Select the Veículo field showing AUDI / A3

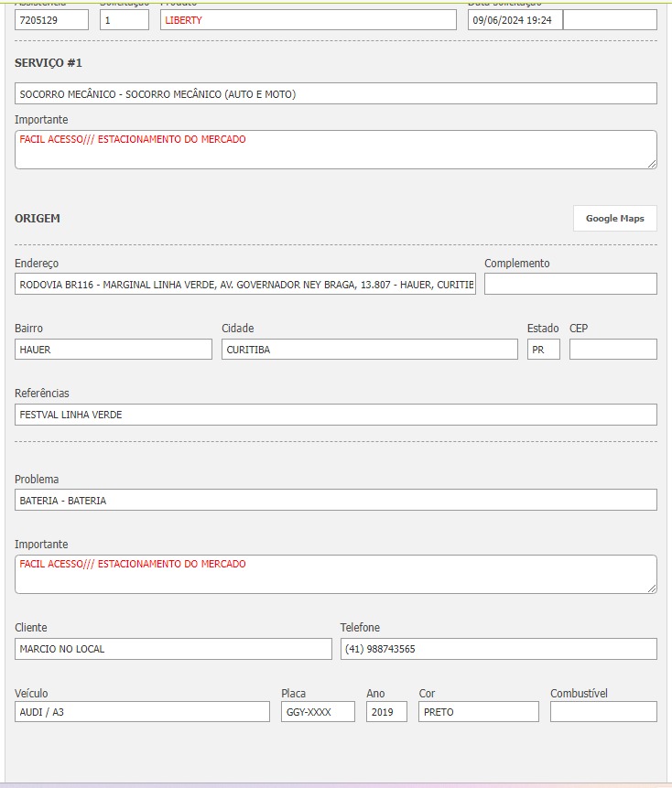tap(142, 712)
